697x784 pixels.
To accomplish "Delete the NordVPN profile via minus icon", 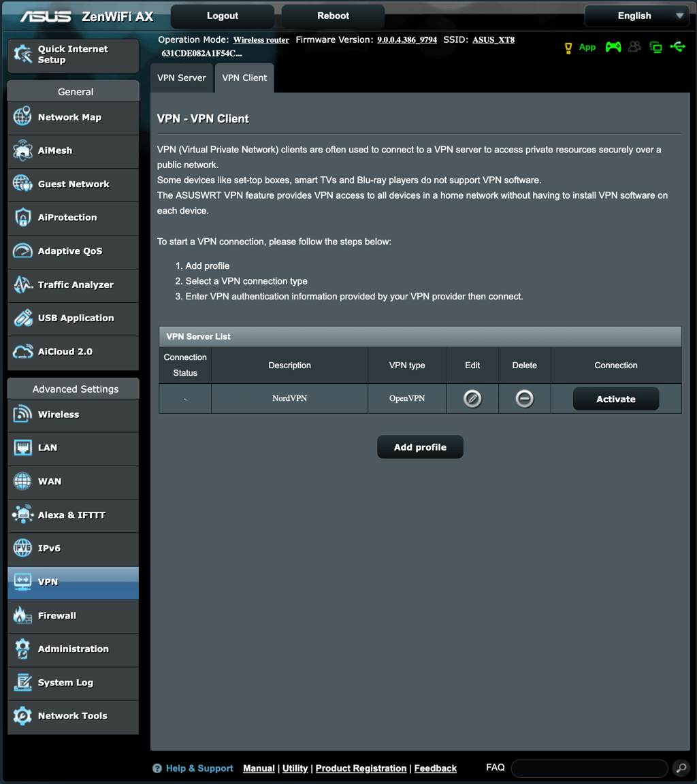I will pos(525,399).
